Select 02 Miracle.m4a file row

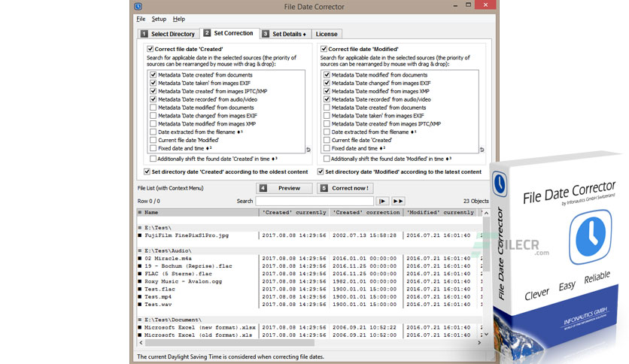pos(309,258)
